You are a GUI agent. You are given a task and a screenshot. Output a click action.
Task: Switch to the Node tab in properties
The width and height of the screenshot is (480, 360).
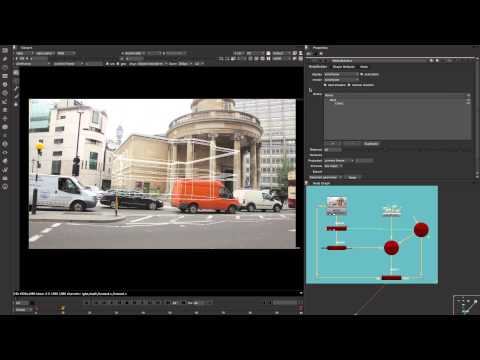[x=364, y=67]
